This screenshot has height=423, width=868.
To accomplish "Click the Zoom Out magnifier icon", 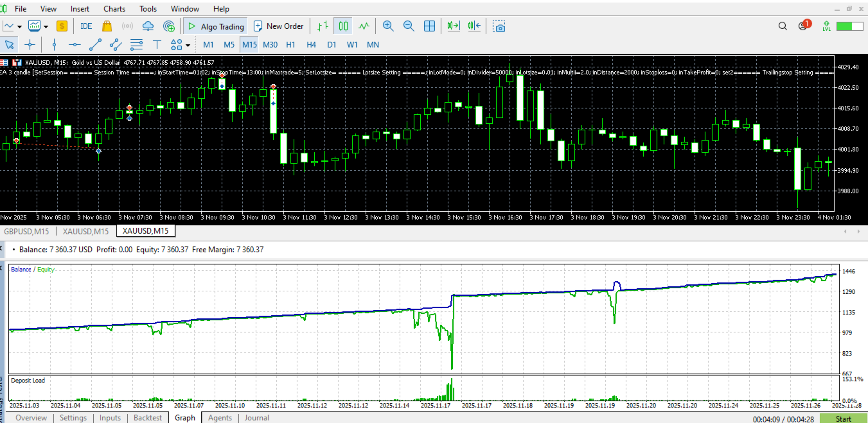I will 409,26.
